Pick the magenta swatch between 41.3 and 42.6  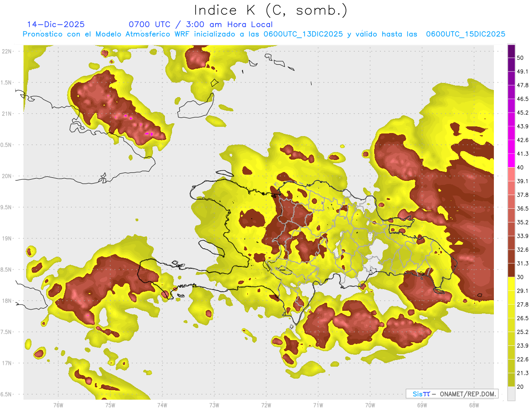[x=511, y=147]
